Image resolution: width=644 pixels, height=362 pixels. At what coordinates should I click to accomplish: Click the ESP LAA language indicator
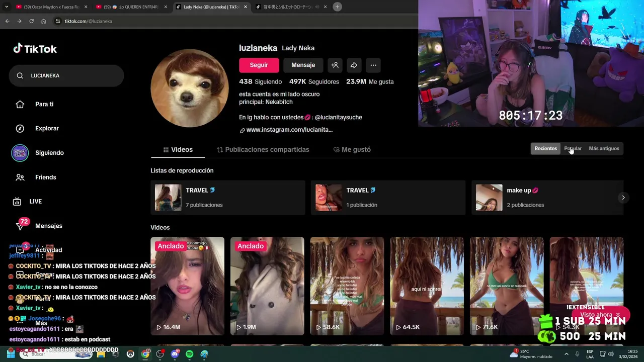click(x=590, y=354)
